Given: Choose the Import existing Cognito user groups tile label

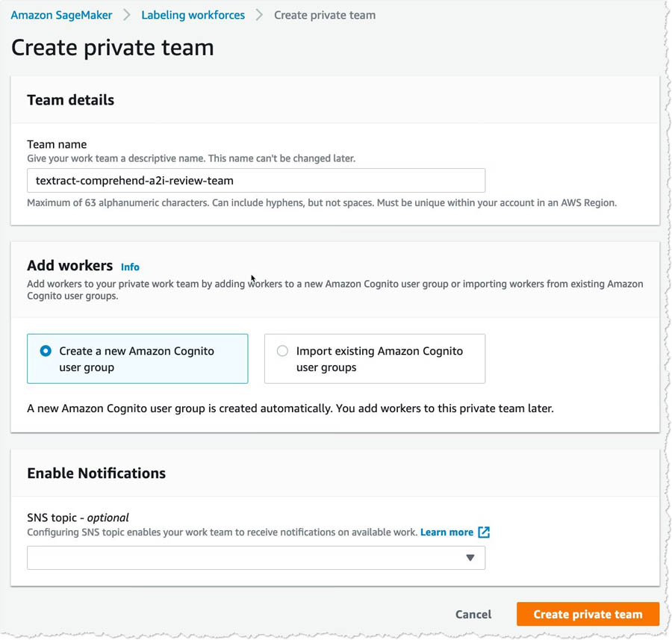Looking at the screenshot, I should tap(379, 358).
